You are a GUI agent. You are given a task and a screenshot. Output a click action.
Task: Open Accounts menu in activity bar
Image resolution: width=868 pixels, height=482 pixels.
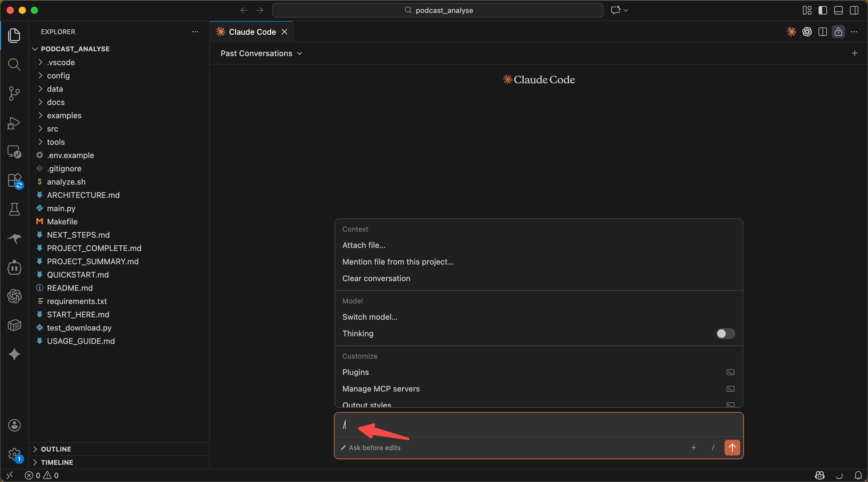point(14,425)
